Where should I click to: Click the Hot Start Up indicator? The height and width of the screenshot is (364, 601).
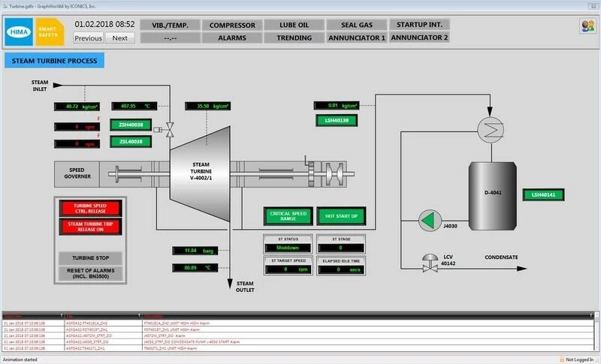(x=341, y=216)
